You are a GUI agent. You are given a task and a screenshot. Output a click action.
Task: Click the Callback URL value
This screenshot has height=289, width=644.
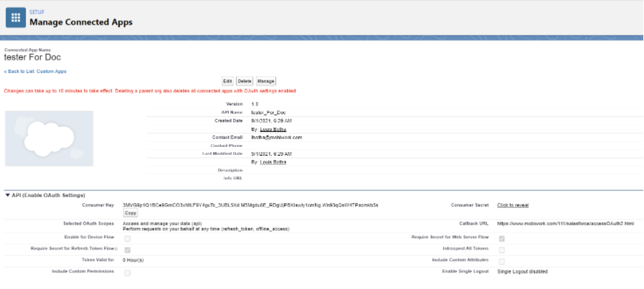565,224
